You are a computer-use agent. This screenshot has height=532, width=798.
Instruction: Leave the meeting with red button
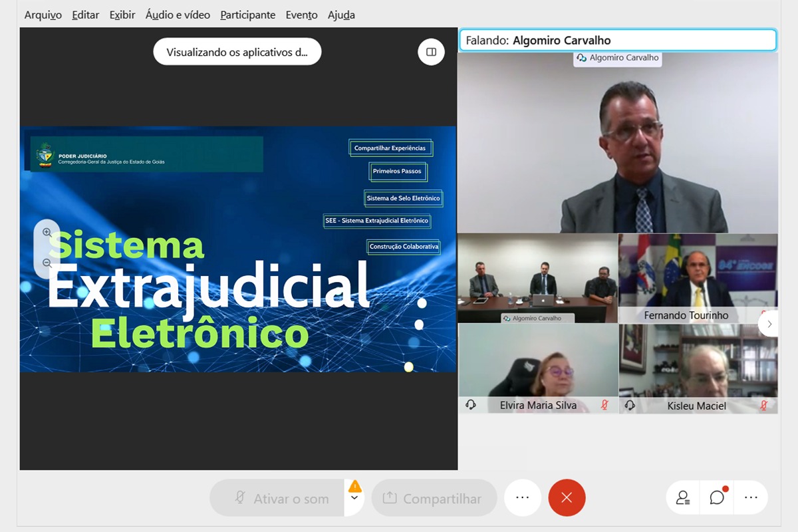(567, 497)
